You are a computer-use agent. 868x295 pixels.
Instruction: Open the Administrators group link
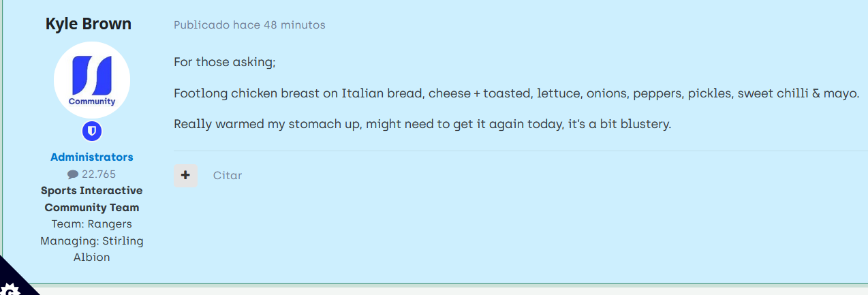click(92, 157)
